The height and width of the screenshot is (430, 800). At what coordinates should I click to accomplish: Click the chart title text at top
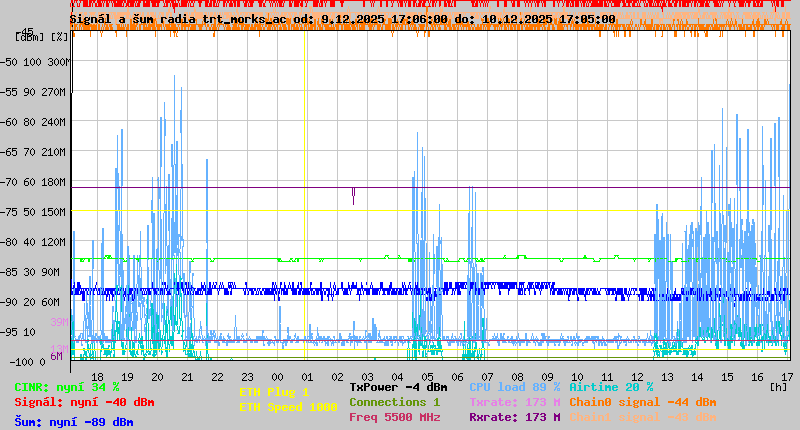coord(342,19)
